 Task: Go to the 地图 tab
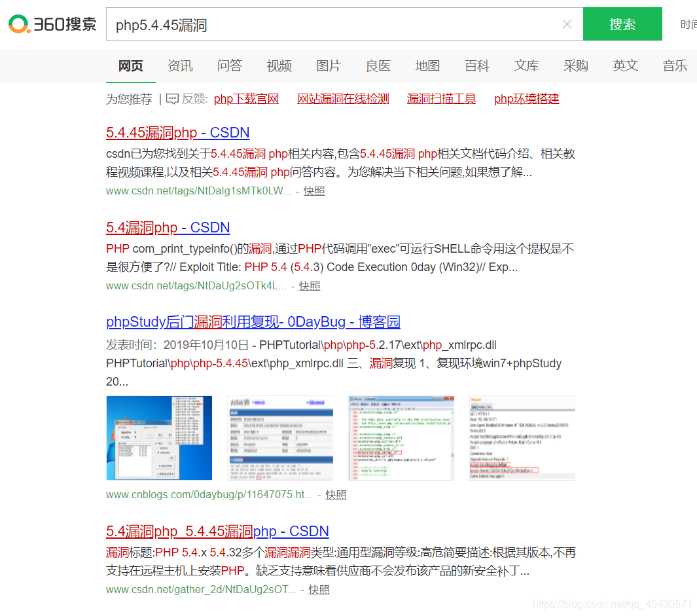(x=427, y=66)
